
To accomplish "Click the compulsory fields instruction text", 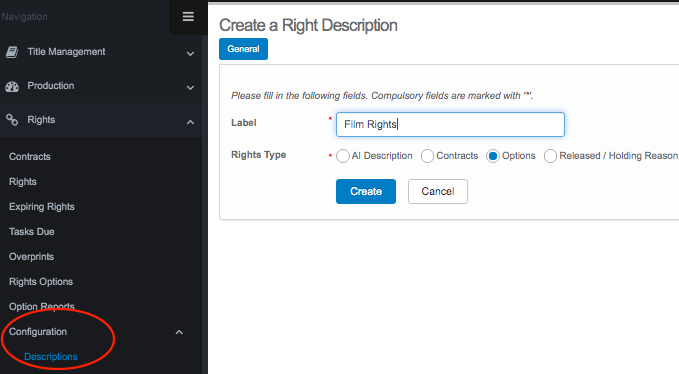I will [382, 96].
